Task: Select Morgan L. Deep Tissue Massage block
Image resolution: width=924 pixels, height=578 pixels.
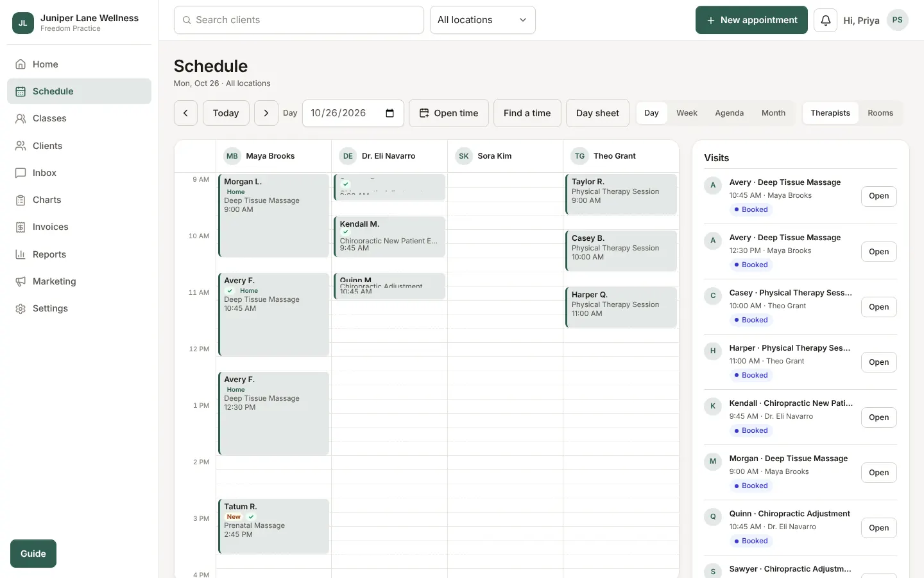Action: 274,216
